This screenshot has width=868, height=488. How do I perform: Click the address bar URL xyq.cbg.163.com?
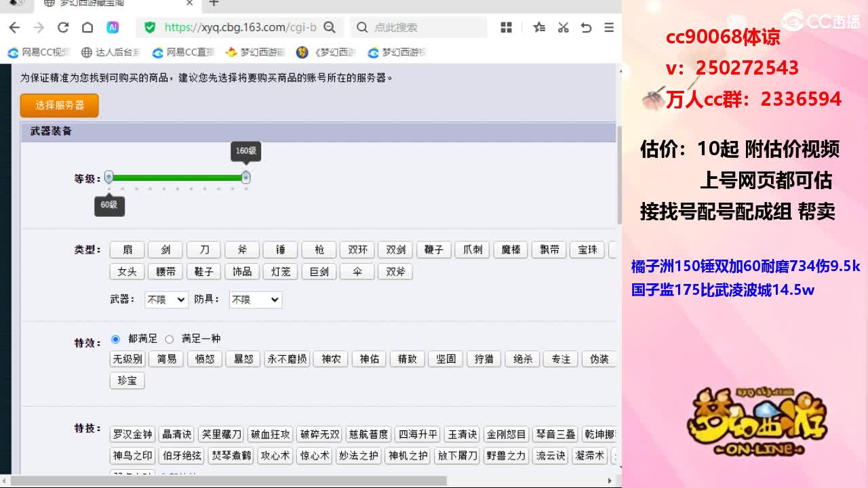pos(241,27)
